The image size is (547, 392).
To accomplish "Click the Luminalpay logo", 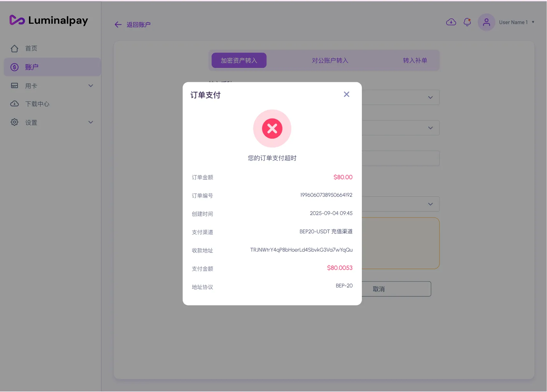I will coord(49,20).
